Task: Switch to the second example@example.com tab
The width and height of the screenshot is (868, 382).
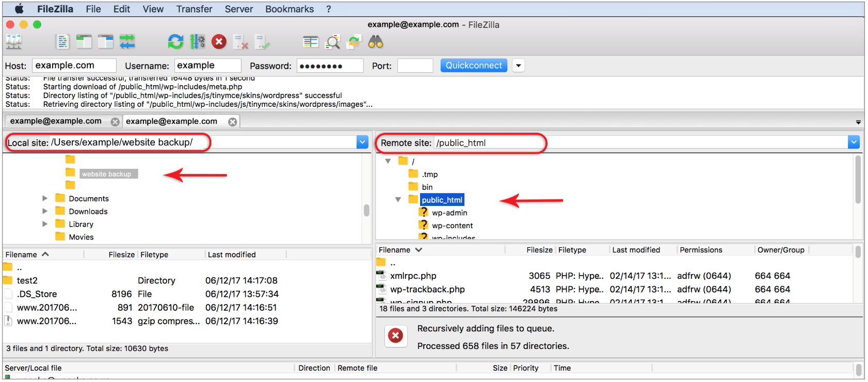Action: (171, 121)
